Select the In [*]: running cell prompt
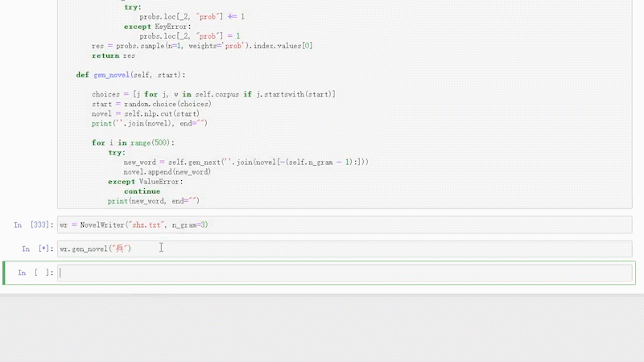The height and width of the screenshot is (362, 644). pos(37,249)
